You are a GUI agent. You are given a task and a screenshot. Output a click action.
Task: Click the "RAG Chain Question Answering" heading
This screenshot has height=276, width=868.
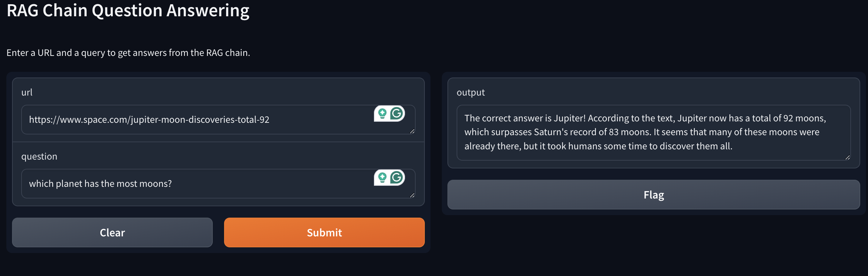128,11
